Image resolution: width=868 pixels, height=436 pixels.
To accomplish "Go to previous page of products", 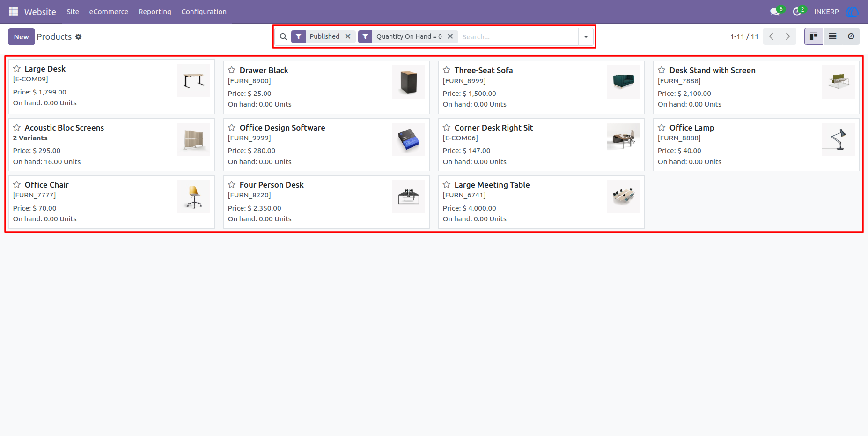I will (x=771, y=36).
